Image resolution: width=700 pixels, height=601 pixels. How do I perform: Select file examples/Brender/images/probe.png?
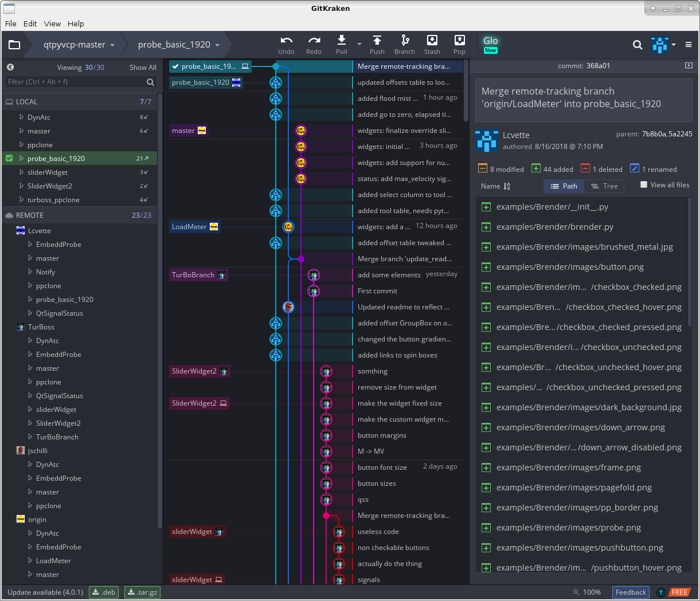pos(569,528)
